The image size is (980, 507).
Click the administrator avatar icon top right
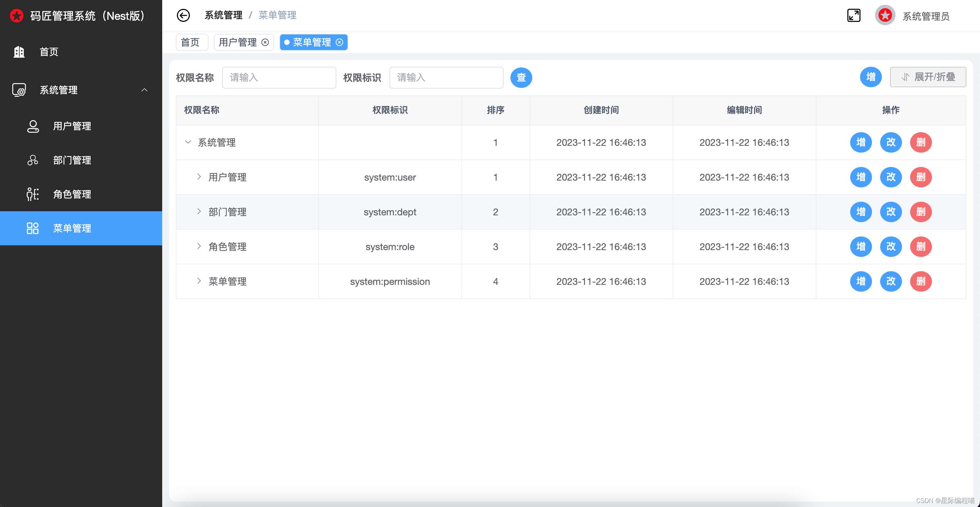(x=885, y=15)
